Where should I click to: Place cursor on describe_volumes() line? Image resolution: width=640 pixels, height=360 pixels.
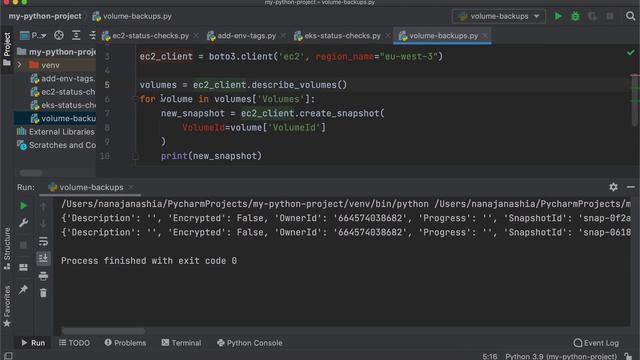243,85
